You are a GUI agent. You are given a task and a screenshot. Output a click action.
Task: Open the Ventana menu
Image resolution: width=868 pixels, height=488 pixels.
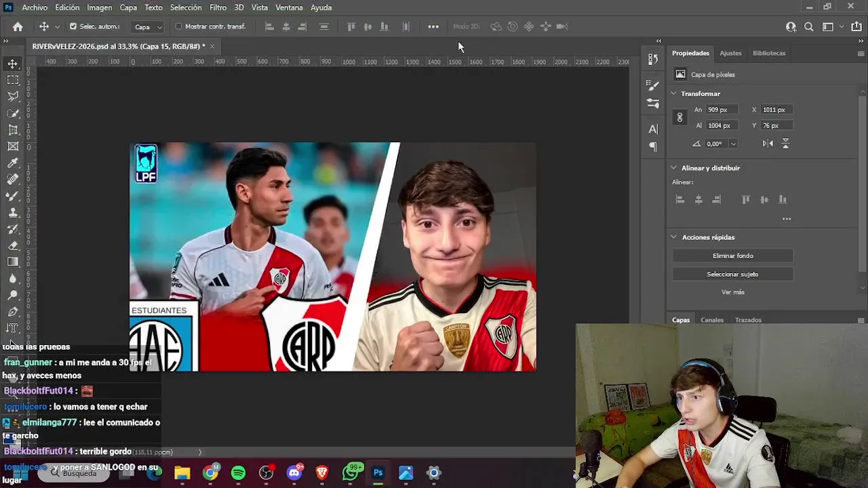pos(289,7)
